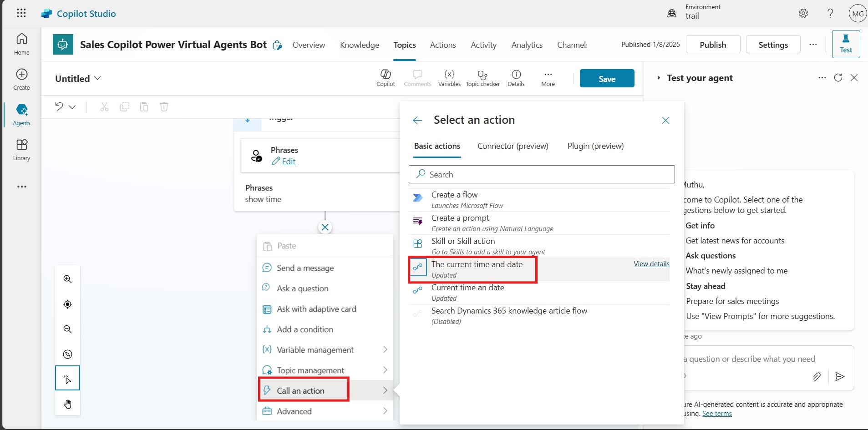868x430 pixels.
Task: Open the Variables panel
Action: [x=449, y=78]
